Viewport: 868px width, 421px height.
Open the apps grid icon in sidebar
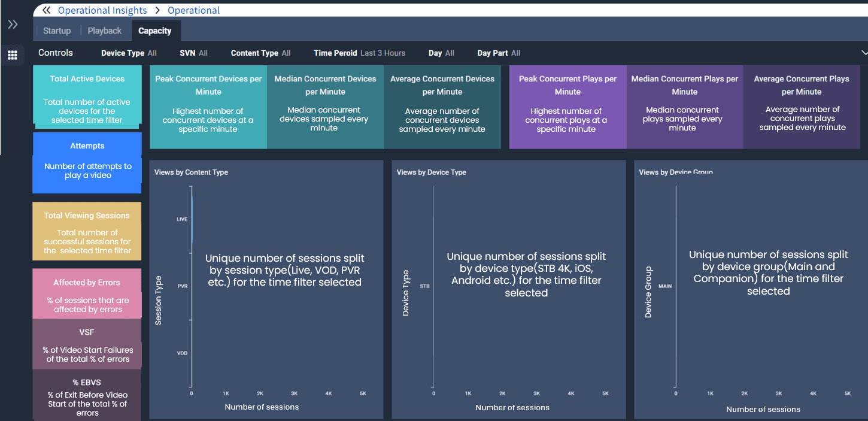(x=13, y=56)
